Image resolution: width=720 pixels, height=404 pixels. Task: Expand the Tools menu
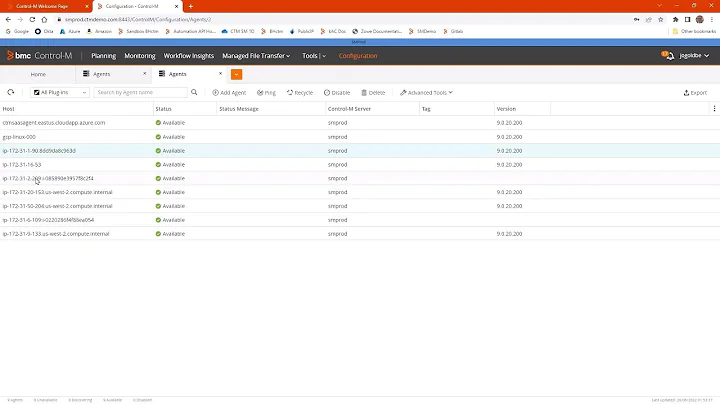tap(314, 56)
